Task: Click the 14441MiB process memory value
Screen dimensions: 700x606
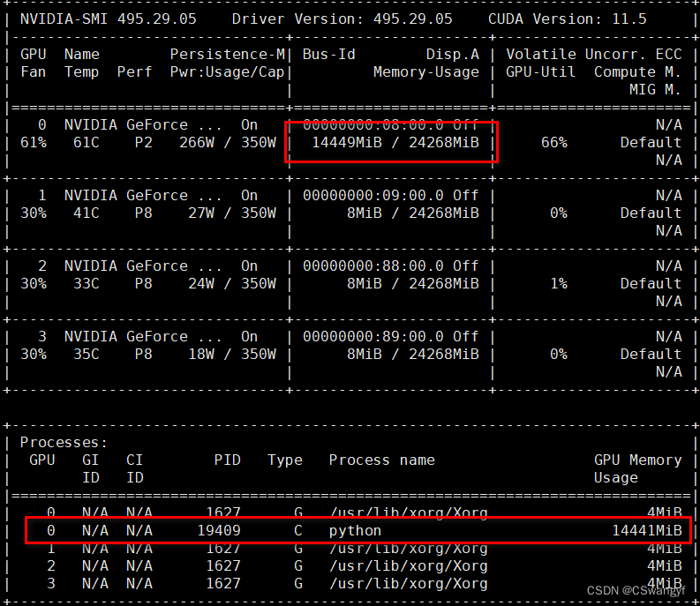Action: click(x=647, y=530)
